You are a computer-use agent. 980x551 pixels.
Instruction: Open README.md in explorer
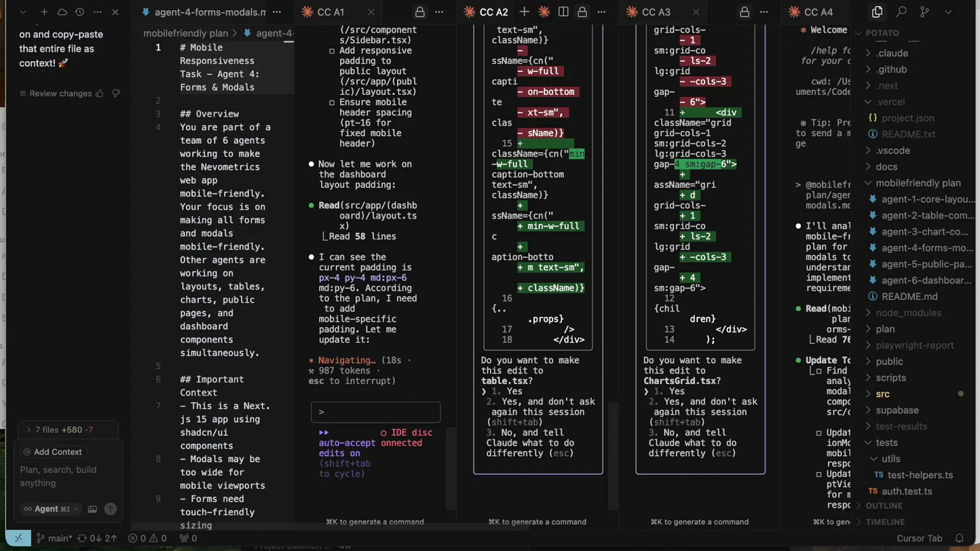[x=909, y=297]
